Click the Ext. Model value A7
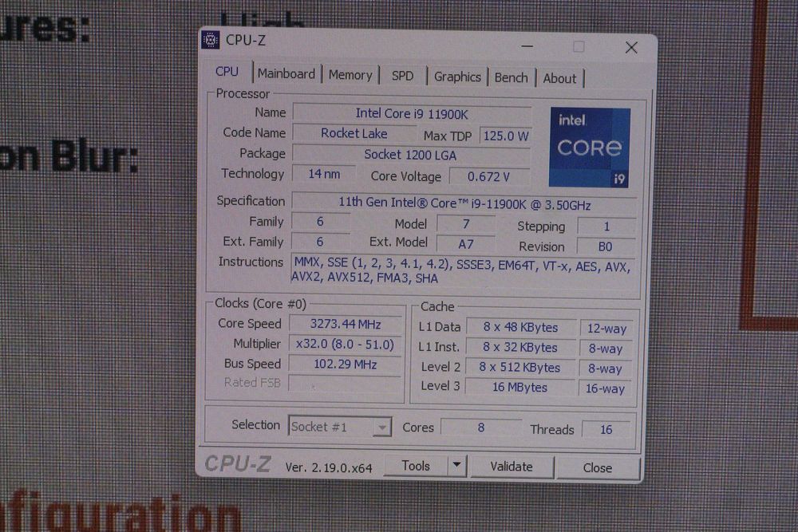This screenshot has height=532, width=798. (x=466, y=245)
